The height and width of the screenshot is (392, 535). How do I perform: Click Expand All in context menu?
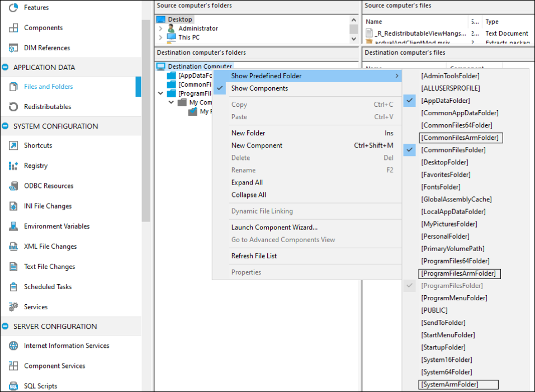[247, 182]
